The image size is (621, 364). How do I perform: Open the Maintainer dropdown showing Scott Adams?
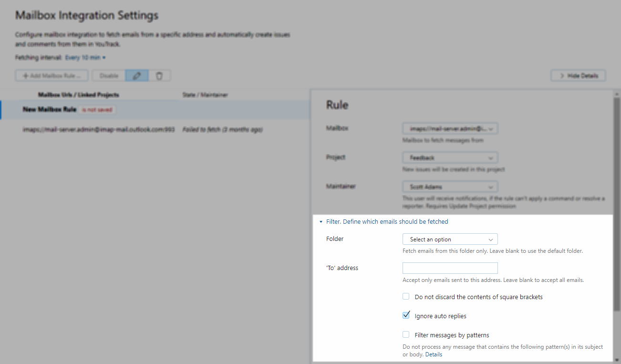(450, 187)
